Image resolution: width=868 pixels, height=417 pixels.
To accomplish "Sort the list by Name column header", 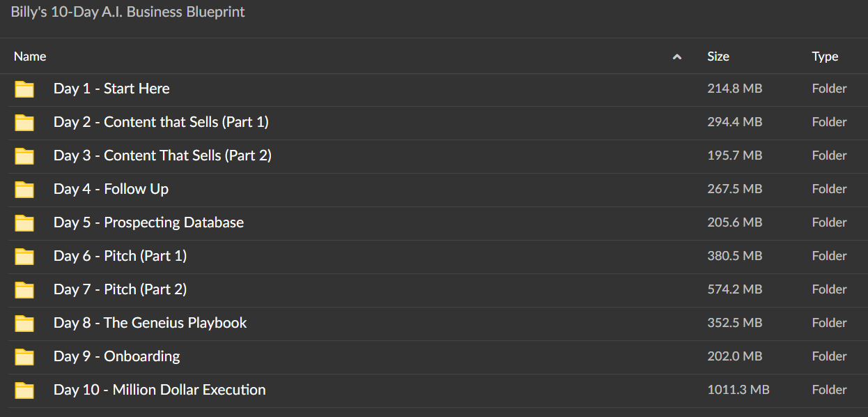I will 30,56.
